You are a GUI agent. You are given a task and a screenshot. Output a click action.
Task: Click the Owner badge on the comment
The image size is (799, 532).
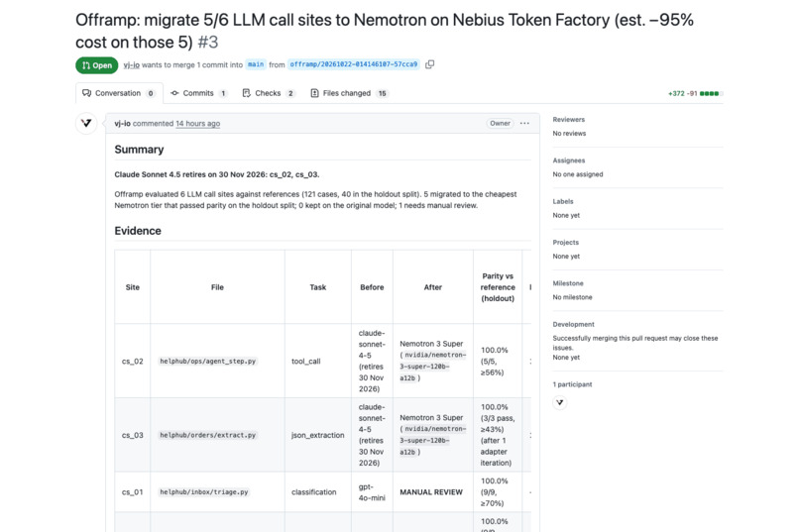pos(500,123)
